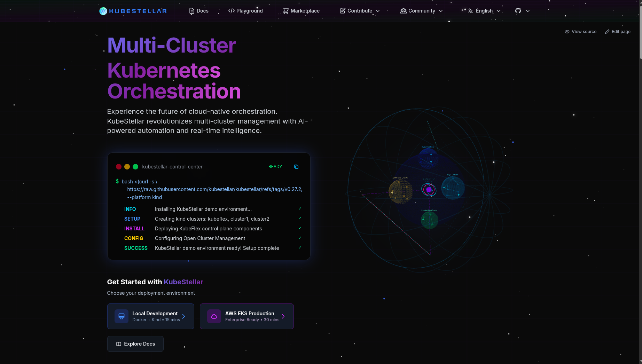Screen dimensions: 642x364
Task: Go to the Playground page
Action: point(245,11)
